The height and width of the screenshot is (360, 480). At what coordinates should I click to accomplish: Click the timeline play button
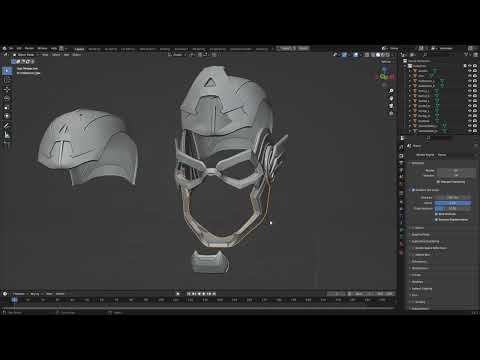204,294
